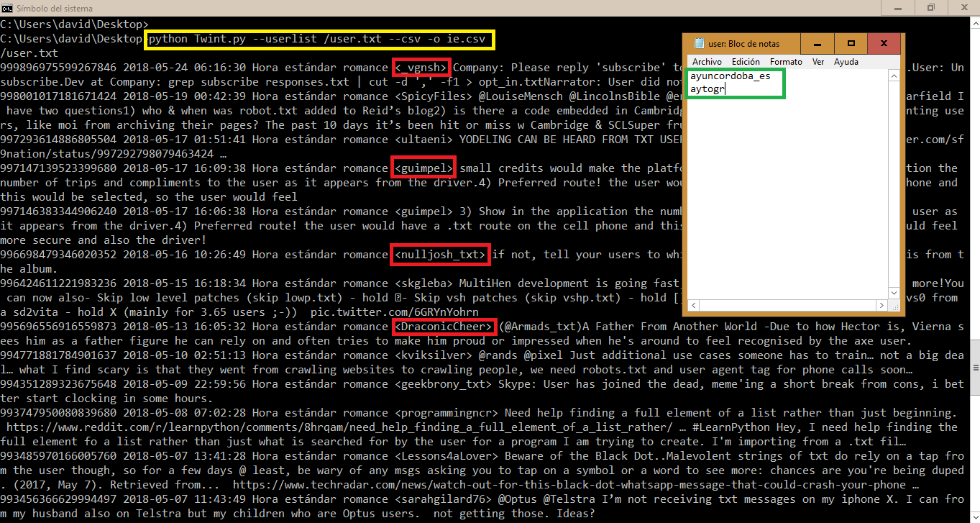980x523 pixels.
Task: Click username '<_vgnsh>' in console output
Action: [x=422, y=68]
